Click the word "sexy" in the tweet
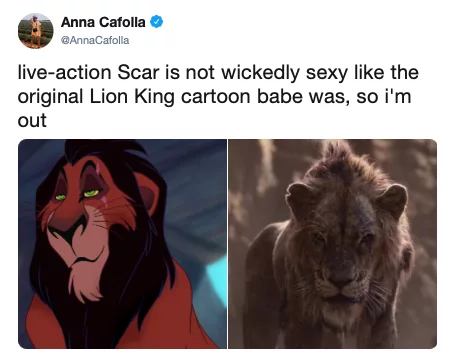The width and height of the screenshot is (455, 360). [327, 74]
